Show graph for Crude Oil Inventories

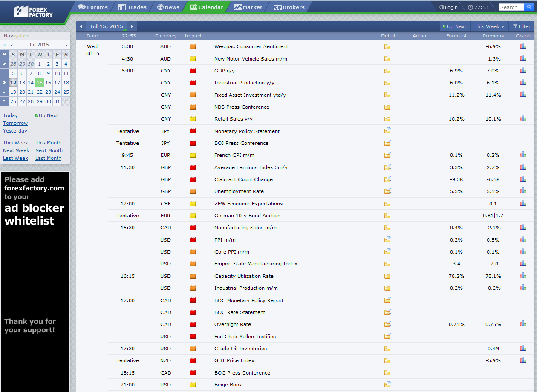pos(523,348)
